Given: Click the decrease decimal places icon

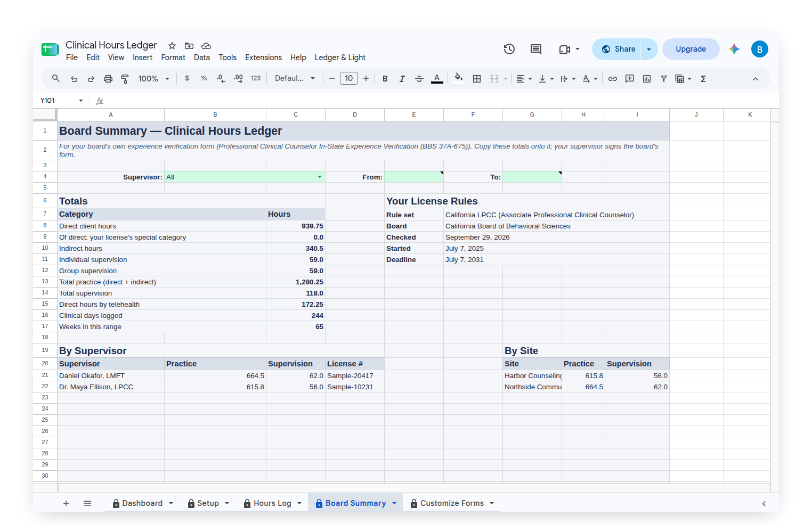Looking at the screenshot, I should [x=221, y=78].
